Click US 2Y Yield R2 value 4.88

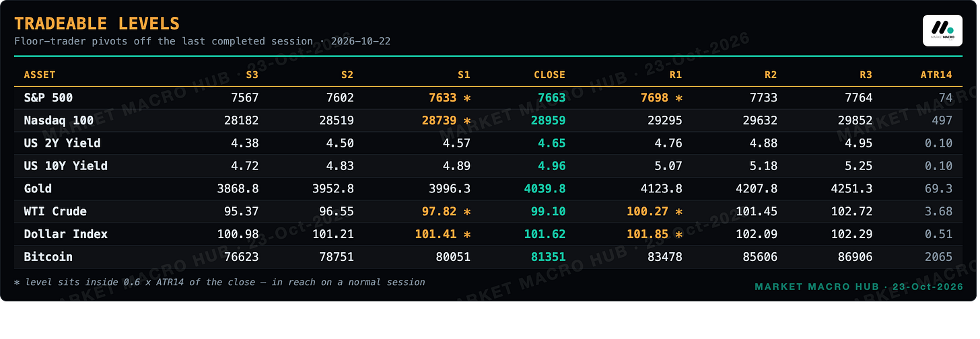763,143
